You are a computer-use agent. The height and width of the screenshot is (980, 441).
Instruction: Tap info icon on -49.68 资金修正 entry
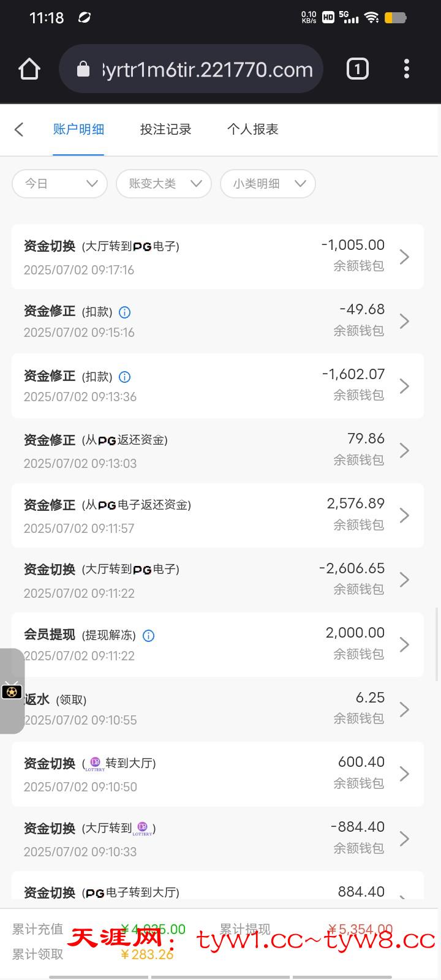coord(124,312)
